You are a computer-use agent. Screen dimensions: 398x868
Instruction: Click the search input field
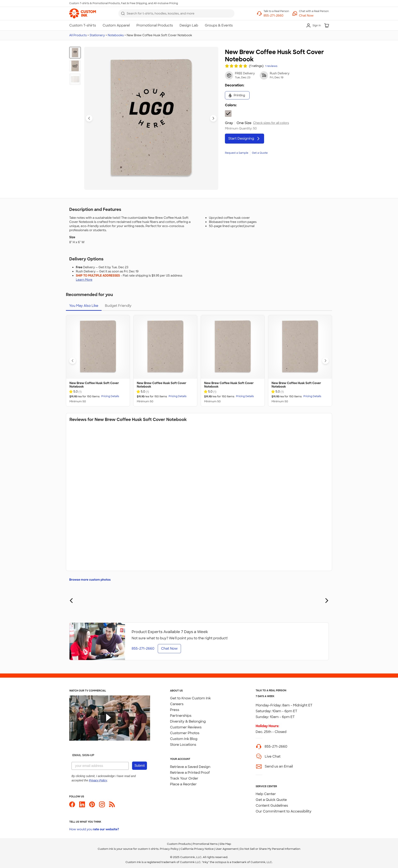pos(176,13)
